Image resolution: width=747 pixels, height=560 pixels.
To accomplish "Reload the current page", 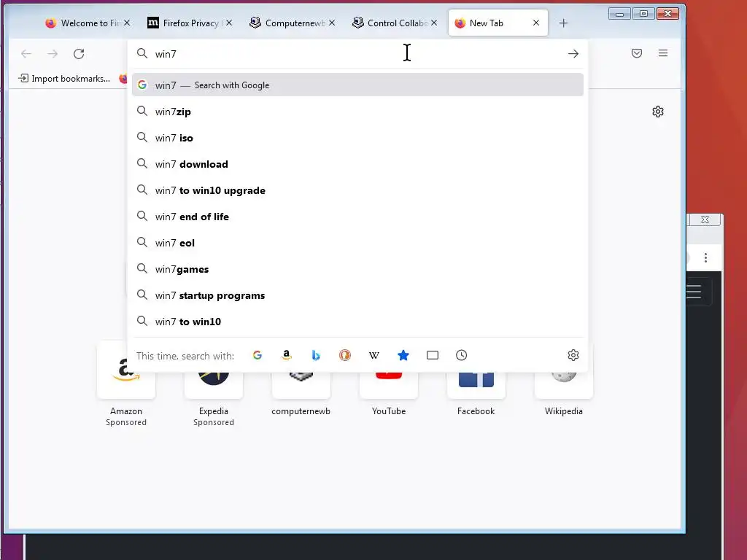I will coord(79,54).
